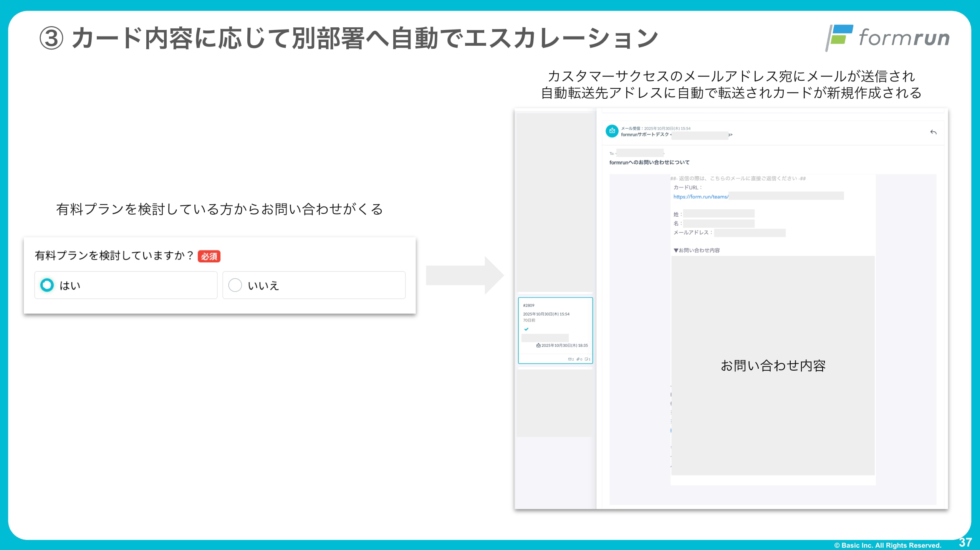Image resolution: width=980 pixels, height=550 pixels.
Task: Click the comment note icon on card #2809
Action: click(x=586, y=359)
